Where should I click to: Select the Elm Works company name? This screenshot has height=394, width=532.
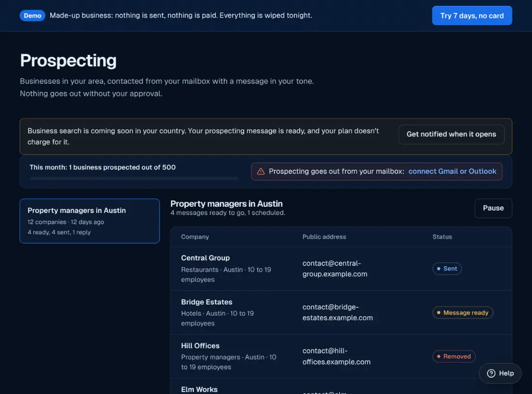click(x=199, y=390)
